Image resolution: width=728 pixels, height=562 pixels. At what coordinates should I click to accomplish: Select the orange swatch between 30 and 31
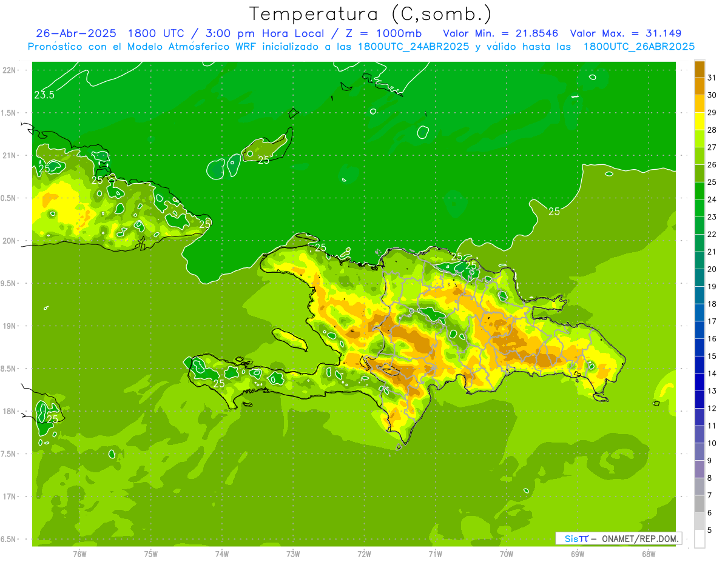tap(699, 86)
